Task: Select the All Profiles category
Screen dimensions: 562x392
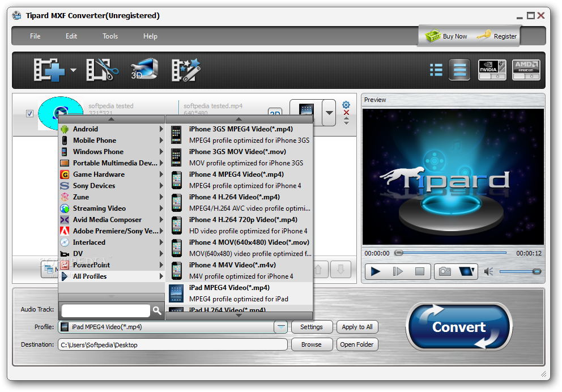Action: pyautogui.click(x=111, y=276)
